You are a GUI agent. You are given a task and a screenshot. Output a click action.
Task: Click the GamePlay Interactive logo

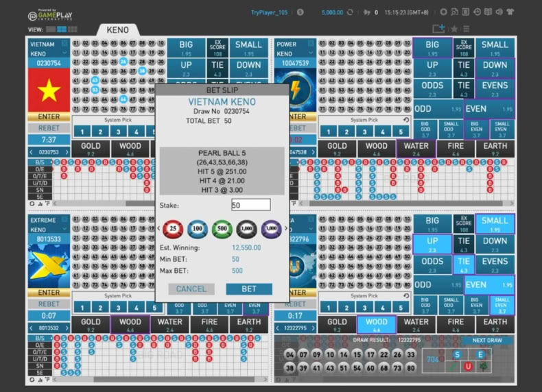pos(50,15)
